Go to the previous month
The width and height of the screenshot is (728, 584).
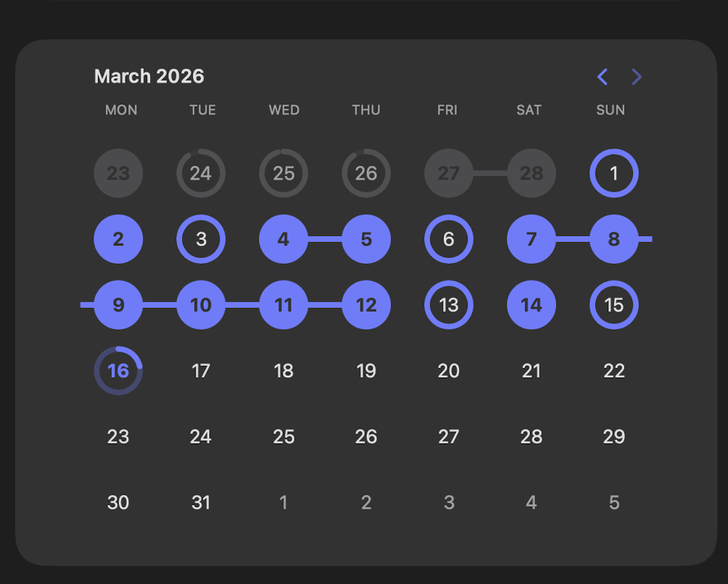click(602, 77)
